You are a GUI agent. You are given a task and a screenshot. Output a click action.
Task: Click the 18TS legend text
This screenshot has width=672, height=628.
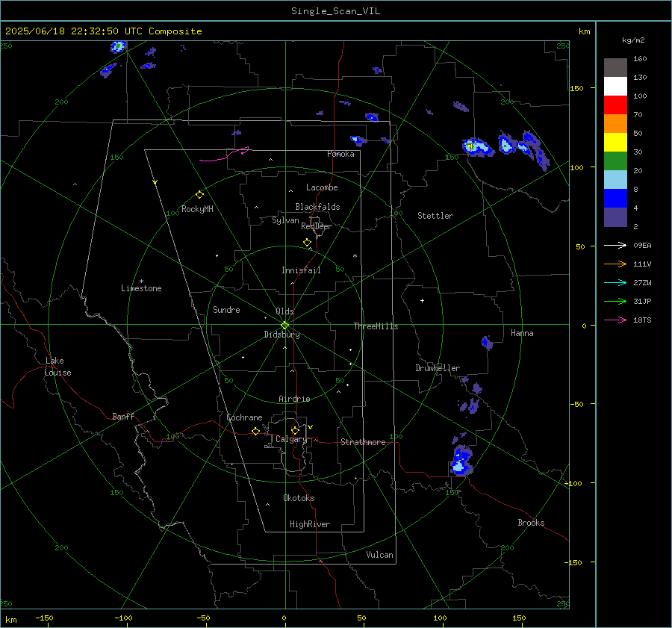point(642,320)
